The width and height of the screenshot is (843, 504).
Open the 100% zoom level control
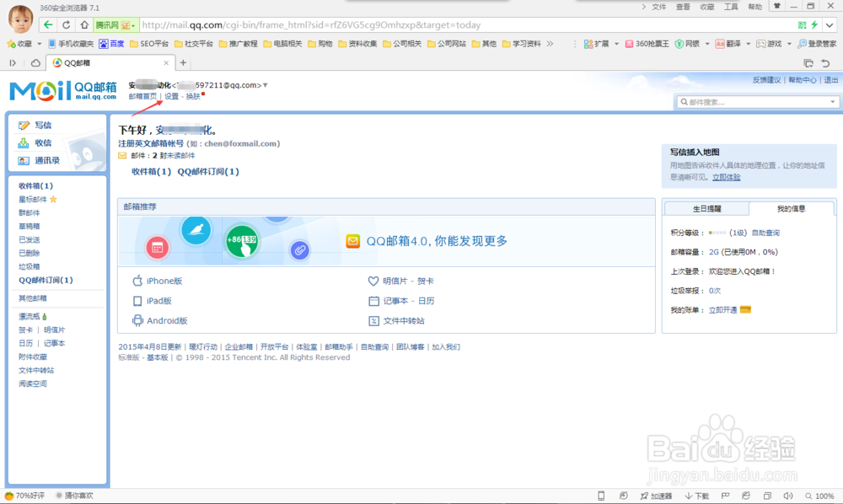tap(819, 496)
